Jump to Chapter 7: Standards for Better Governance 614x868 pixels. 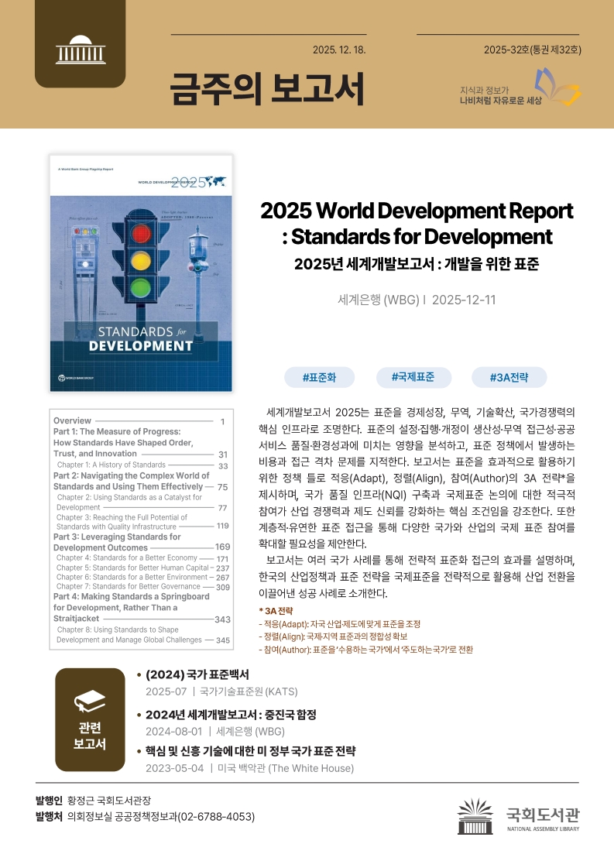(129, 587)
